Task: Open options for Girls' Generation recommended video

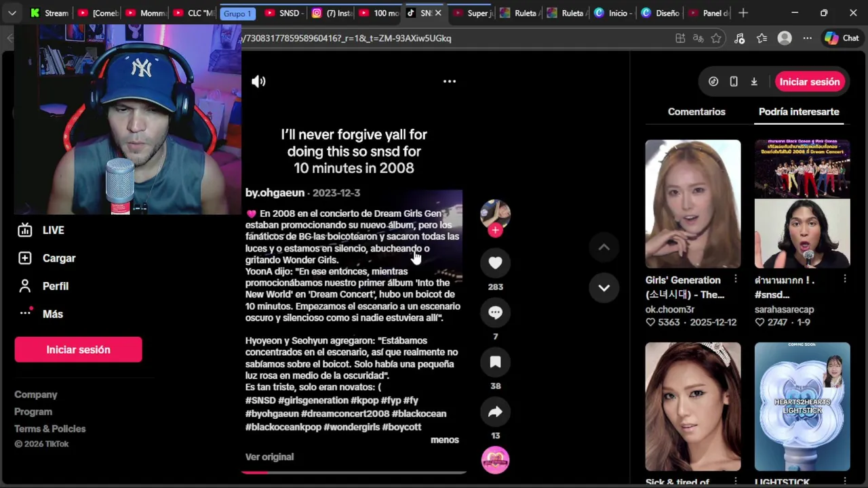Action: pos(736,279)
